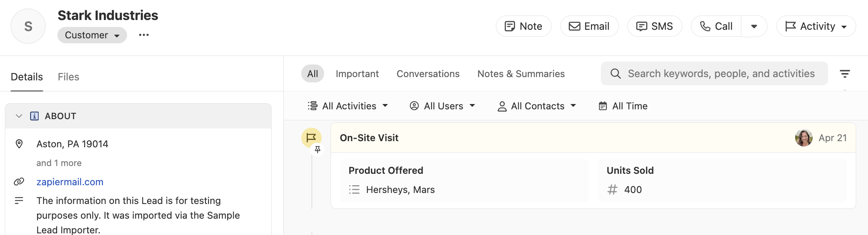
Task: Show the 'and 1 more' addresses
Action: pyautogui.click(x=59, y=163)
